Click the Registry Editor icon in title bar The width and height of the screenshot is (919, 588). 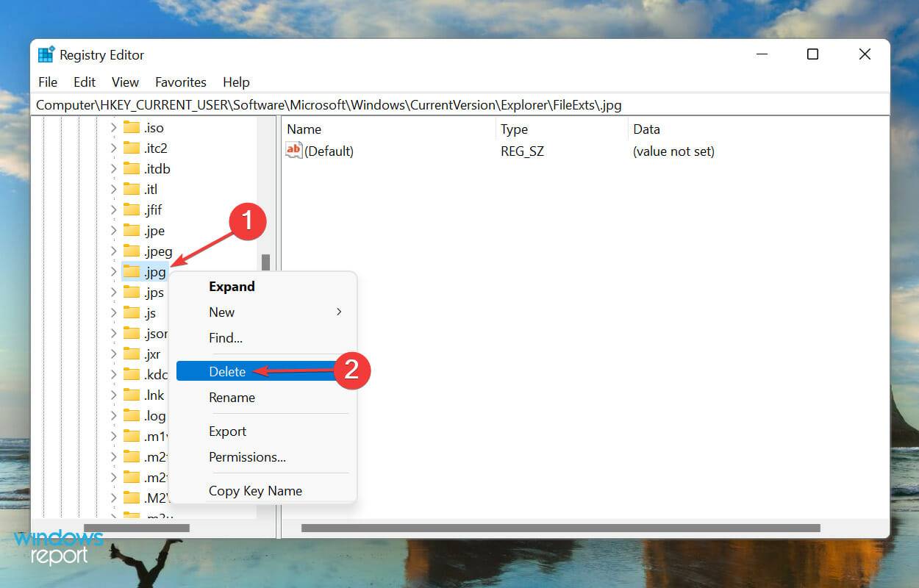pos(44,54)
